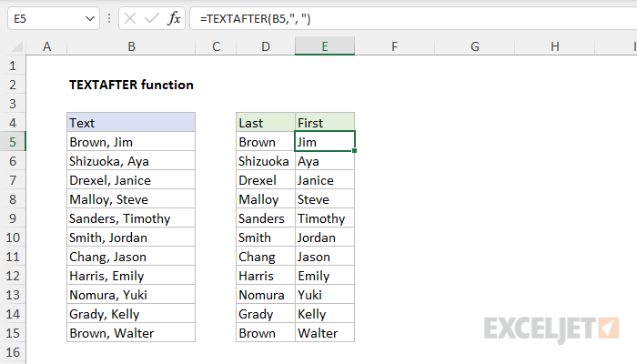Select row 15 header
Image resolution: width=637 pixels, height=364 pixels.
click(13, 333)
